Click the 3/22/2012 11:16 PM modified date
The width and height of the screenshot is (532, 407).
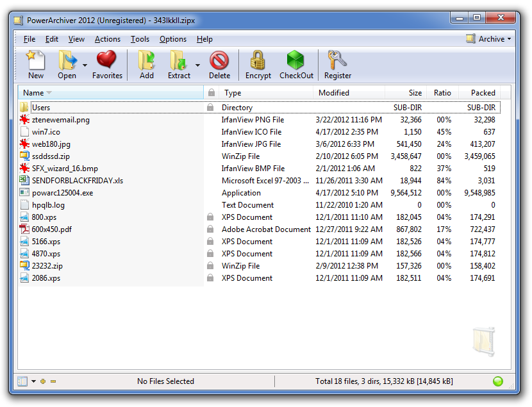349,120
